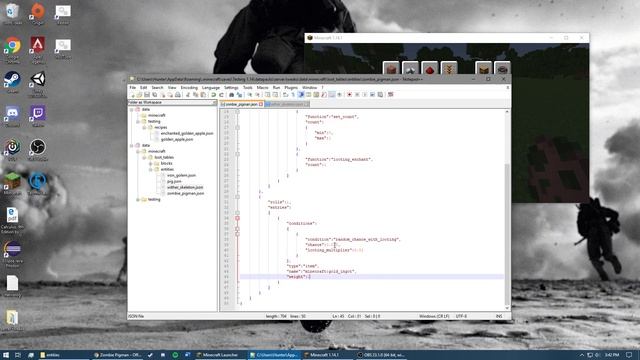Click Notepad++ Undo toolbar icon
Screen dimensions: 640x360
click(213, 95)
